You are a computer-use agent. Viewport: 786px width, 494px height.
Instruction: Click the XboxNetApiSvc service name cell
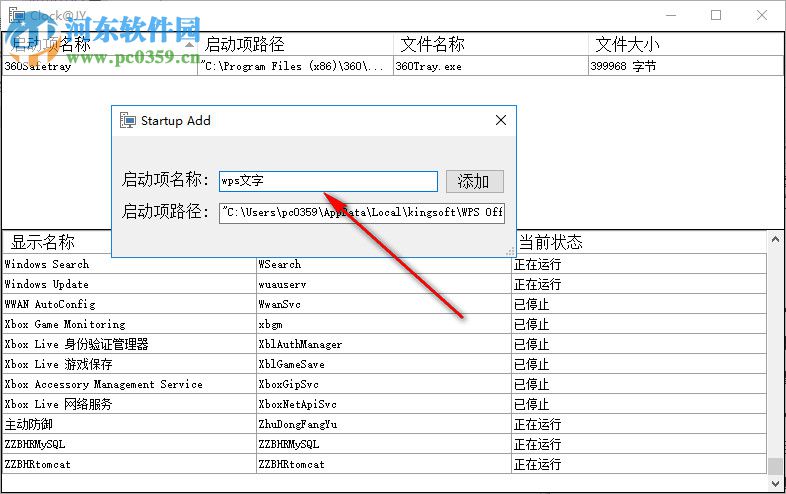(384, 404)
